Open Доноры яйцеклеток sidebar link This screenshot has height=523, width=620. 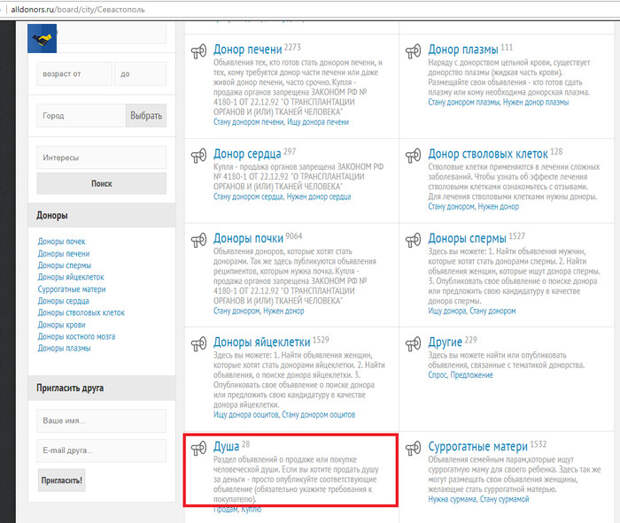(x=71, y=277)
